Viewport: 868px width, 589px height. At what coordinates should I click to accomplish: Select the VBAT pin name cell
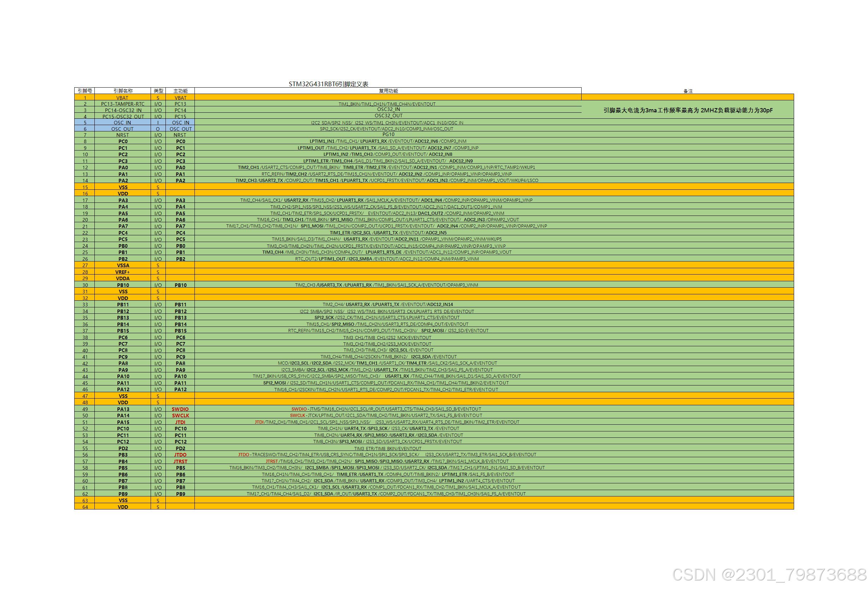point(122,98)
